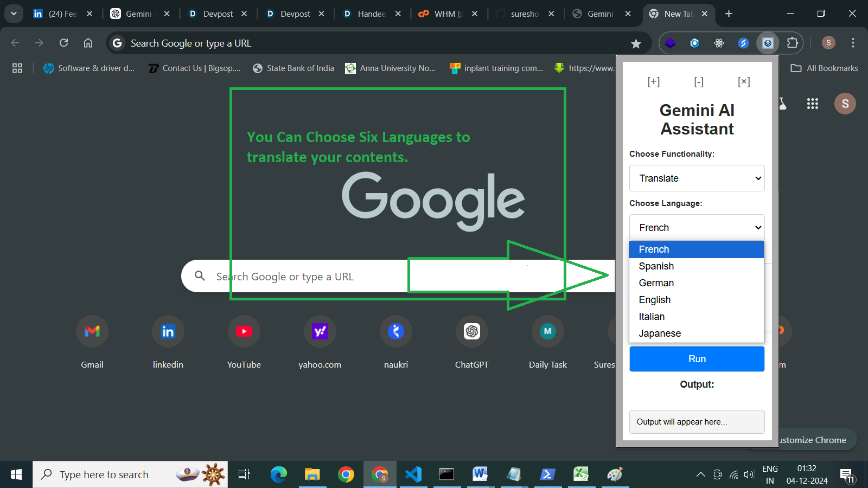Screen dimensions: 868x488
Task: Toggle the highlighted Gemini AI Assistant extension icon
Action: click(768, 43)
